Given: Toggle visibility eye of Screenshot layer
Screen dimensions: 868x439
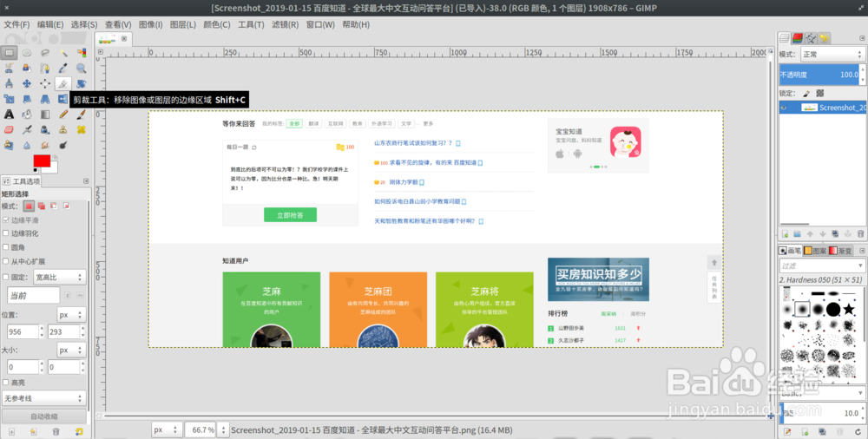Looking at the screenshot, I should click(784, 108).
